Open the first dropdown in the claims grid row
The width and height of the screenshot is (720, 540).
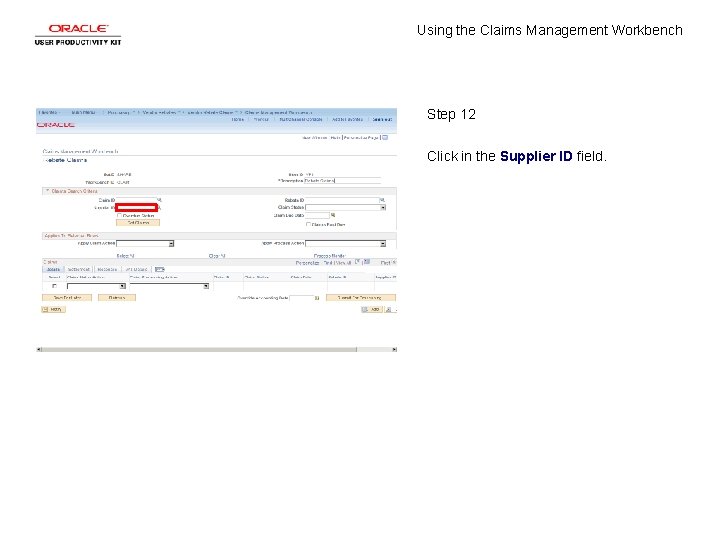[x=96, y=286]
